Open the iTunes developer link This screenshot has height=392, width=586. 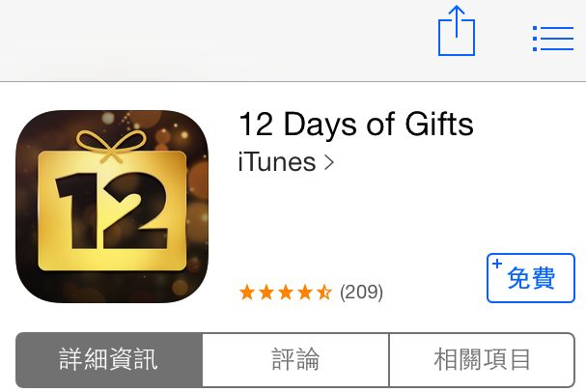tap(277, 162)
